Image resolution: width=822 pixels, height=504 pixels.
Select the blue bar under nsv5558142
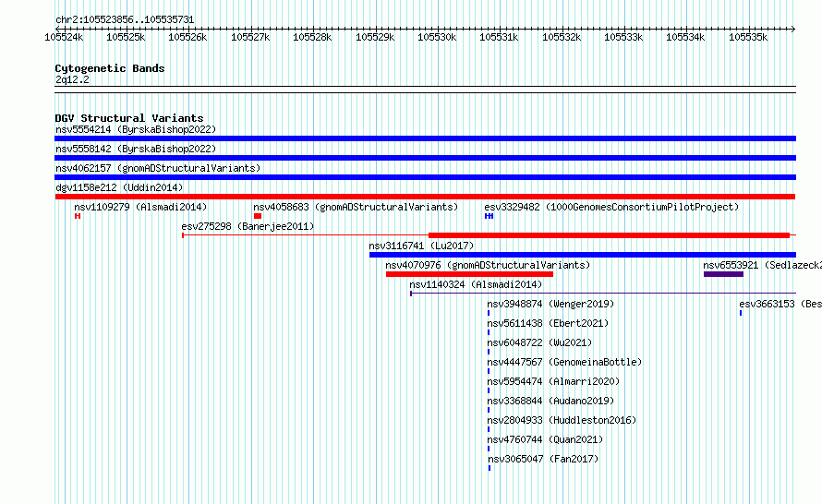click(425, 158)
